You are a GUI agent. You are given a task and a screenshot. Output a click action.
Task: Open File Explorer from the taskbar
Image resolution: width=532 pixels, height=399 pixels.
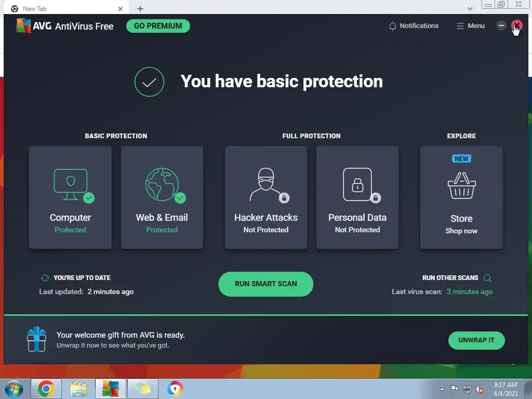78,389
